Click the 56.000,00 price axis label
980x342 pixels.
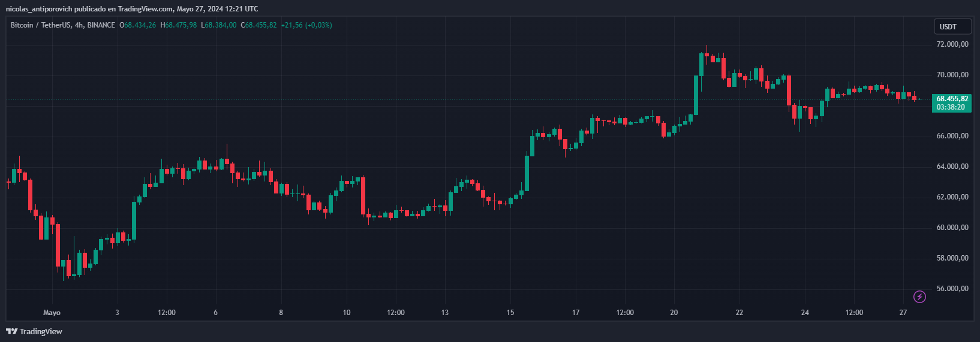tap(952, 289)
